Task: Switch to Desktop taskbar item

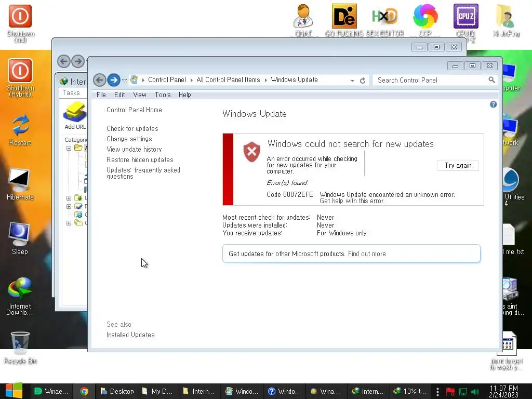Action: click(117, 391)
